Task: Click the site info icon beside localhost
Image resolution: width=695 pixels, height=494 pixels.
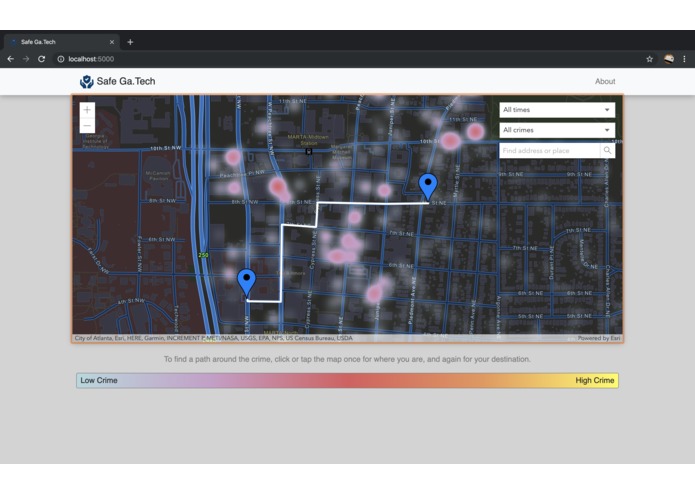Action: tap(61, 59)
